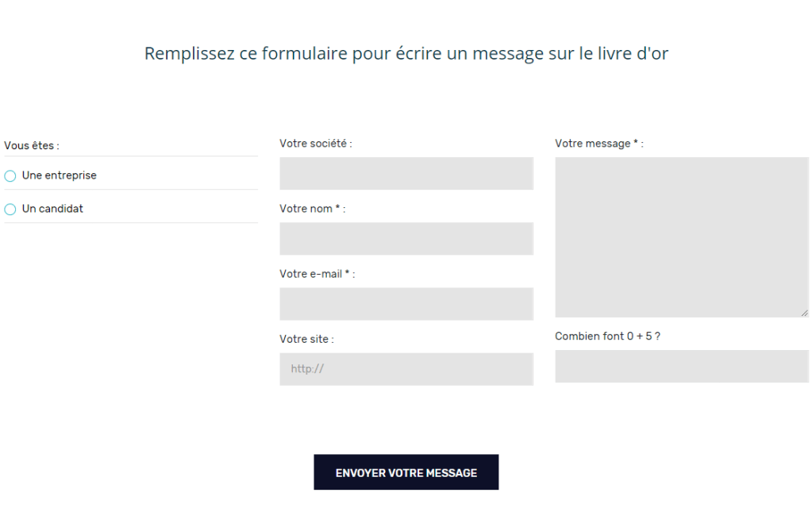Click the "Combien font 0 + 5" answer field
The width and height of the screenshot is (812, 508).
tap(681, 366)
